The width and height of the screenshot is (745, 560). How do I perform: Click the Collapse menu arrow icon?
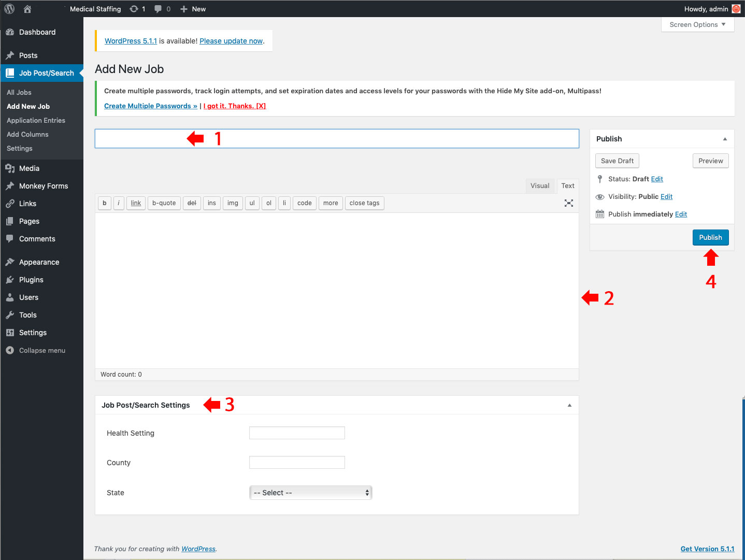(x=10, y=350)
